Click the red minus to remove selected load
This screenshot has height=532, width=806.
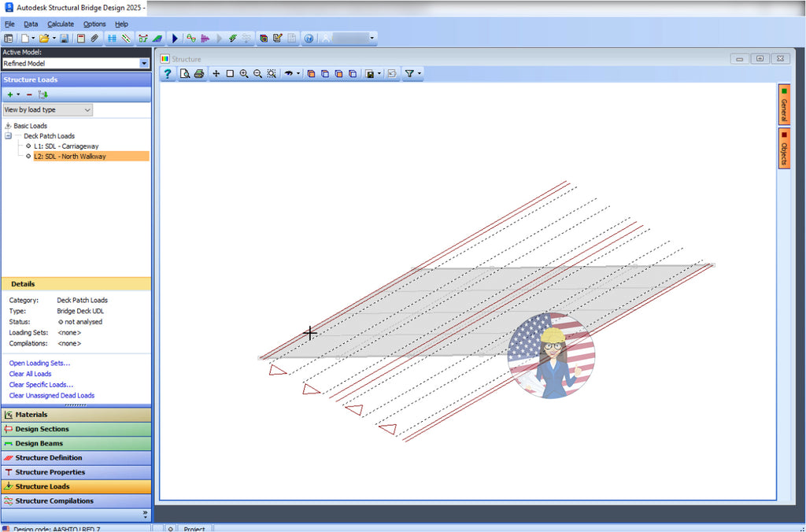point(29,94)
